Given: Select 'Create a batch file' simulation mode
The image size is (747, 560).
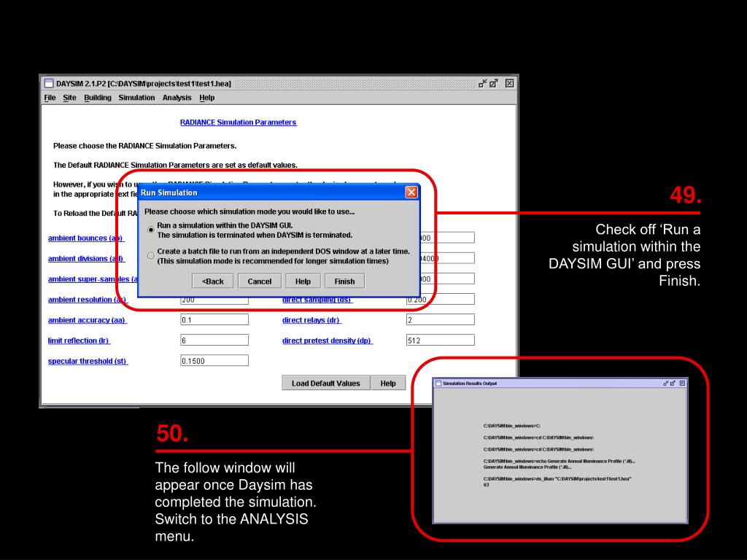Looking at the screenshot, I should coord(151,256).
